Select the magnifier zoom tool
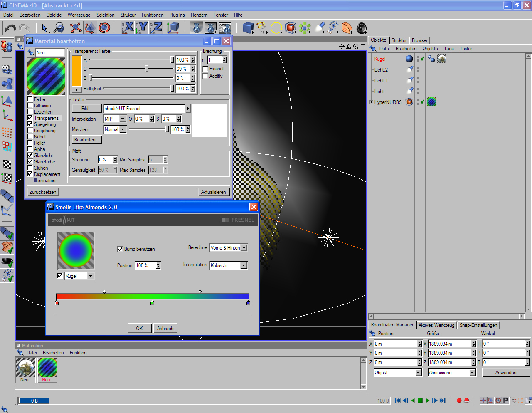 point(59,28)
